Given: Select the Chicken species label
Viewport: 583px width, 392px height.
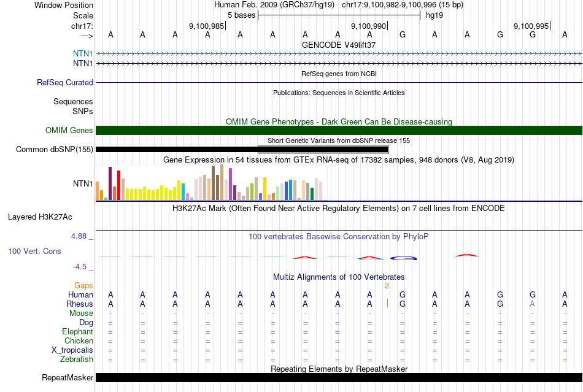Looking at the screenshot, I should [79, 340].
